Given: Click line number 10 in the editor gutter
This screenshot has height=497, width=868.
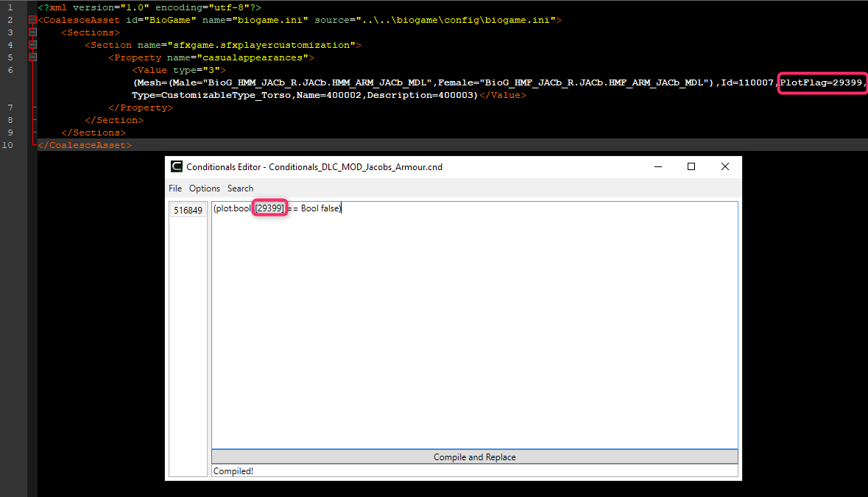Looking at the screenshot, I should (8, 145).
